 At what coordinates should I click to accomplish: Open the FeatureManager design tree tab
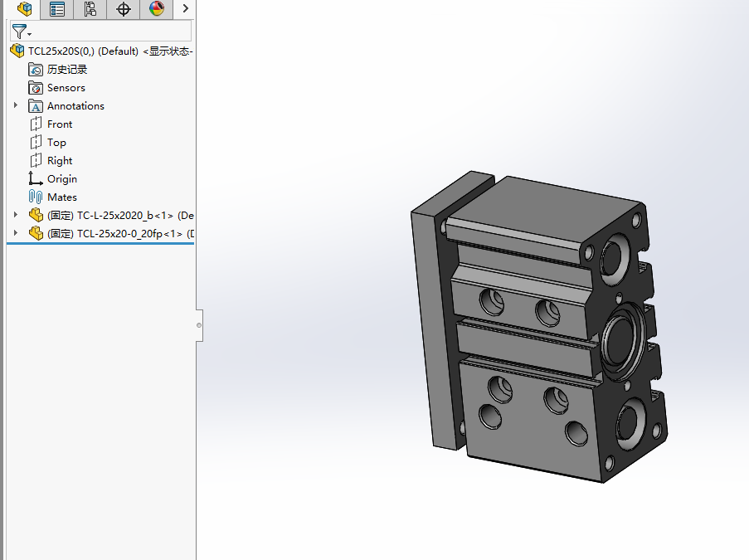tap(24, 8)
